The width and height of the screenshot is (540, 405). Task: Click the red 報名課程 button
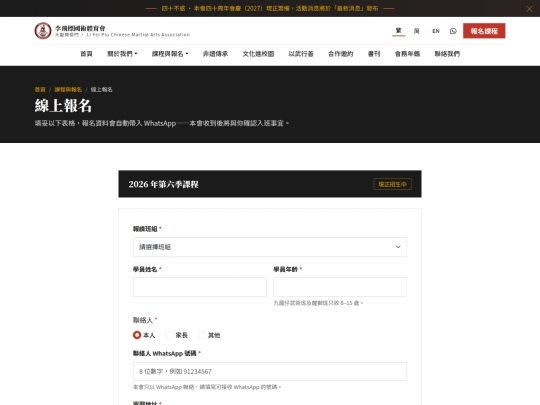tap(484, 31)
